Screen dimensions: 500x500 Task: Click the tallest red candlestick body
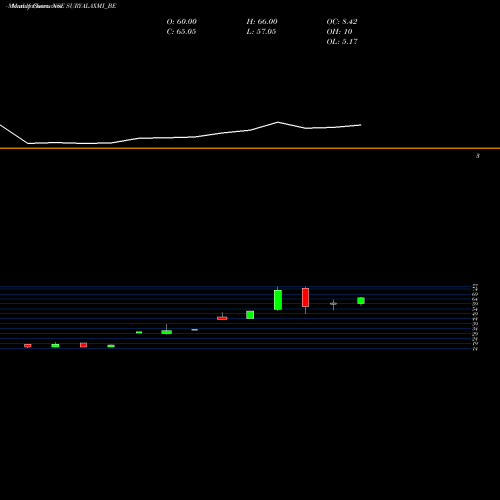[x=305, y=297]
